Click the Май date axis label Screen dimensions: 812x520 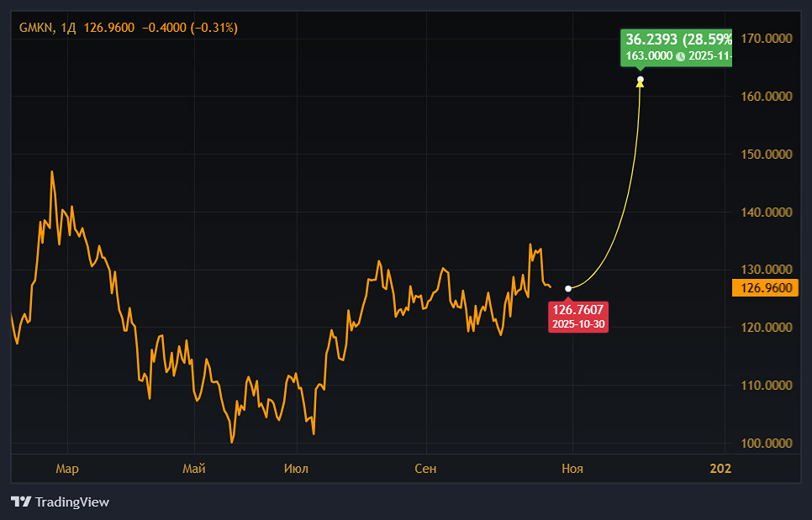[194, 469]
